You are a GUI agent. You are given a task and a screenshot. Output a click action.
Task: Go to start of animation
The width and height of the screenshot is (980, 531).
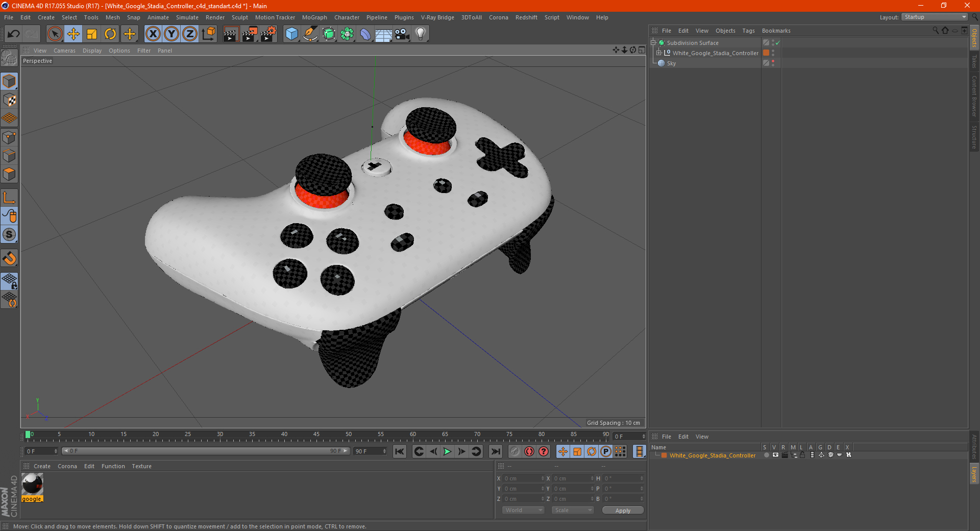point(400,451)
